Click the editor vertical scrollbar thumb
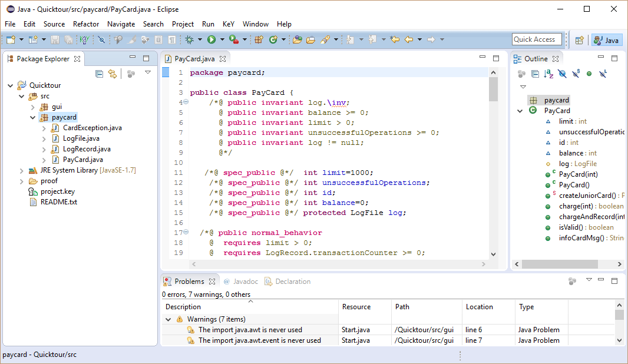 point(494,90)
